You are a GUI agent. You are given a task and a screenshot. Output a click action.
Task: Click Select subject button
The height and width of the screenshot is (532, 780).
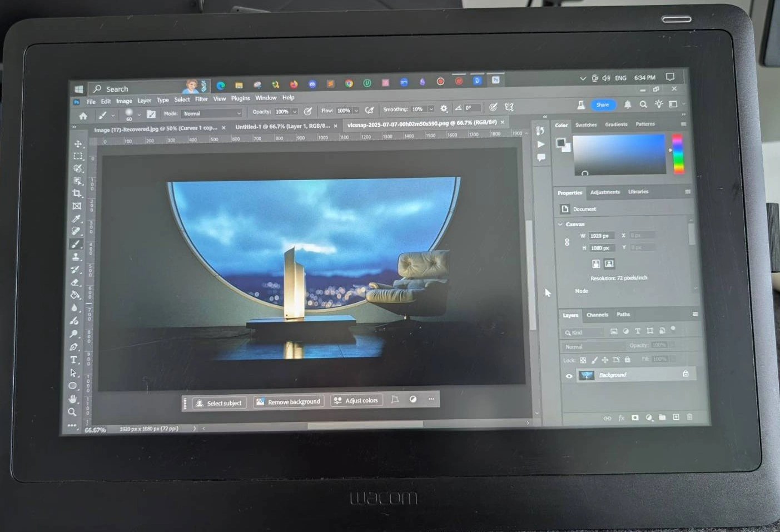pos(218,403)
